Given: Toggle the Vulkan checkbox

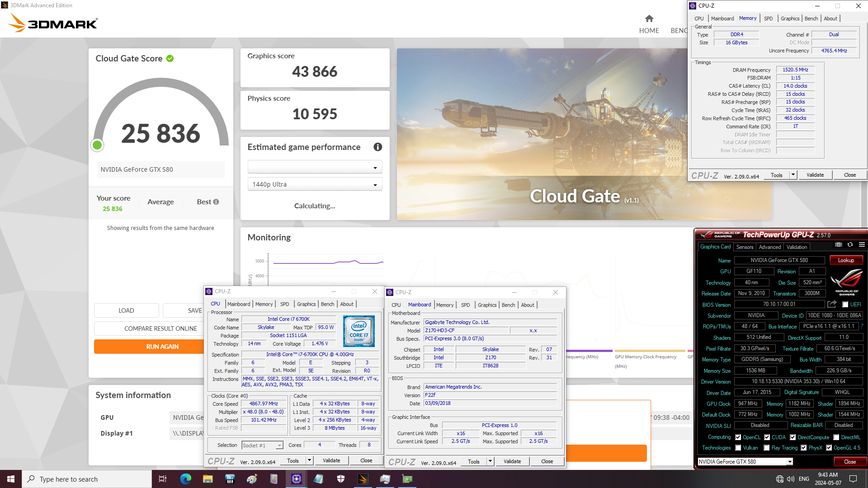Looking at the screenshot, I should (738, 448).
